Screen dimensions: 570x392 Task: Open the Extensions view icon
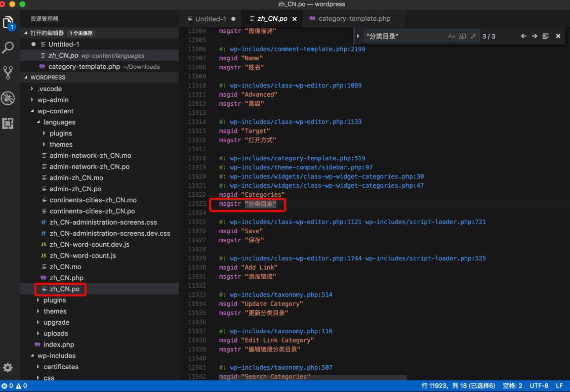(x=8, y=123)
